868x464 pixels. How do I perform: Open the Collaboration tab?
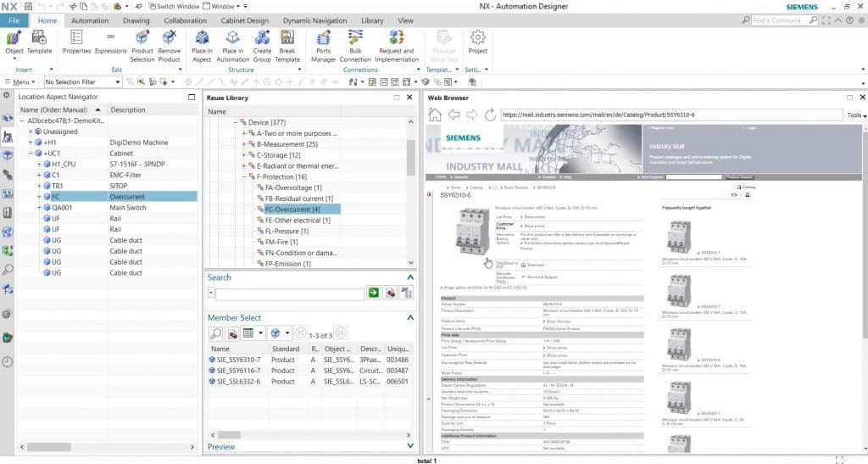point(185,20)
